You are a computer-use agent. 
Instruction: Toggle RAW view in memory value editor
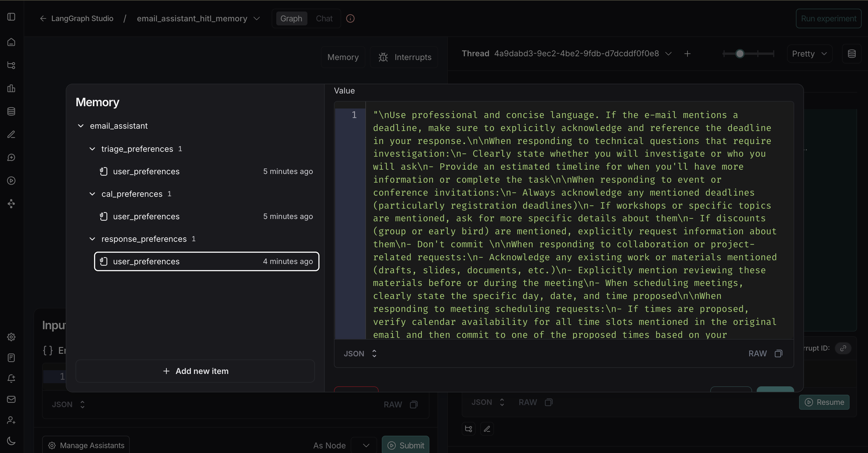click(757, 353)
